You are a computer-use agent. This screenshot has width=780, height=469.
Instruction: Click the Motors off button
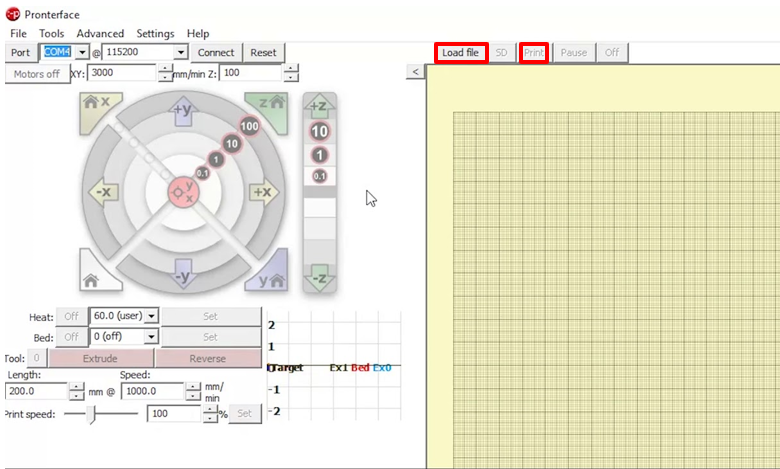[37, 74]
